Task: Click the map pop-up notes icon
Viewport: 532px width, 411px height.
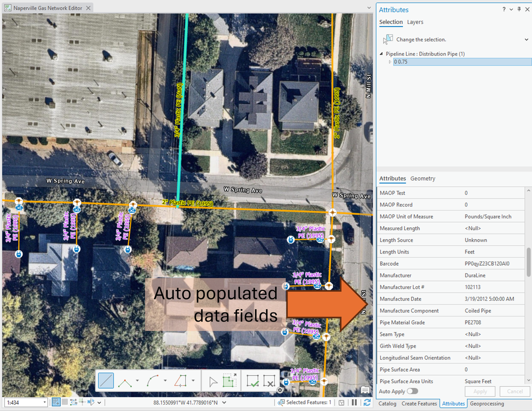Action: pos(365,390)
